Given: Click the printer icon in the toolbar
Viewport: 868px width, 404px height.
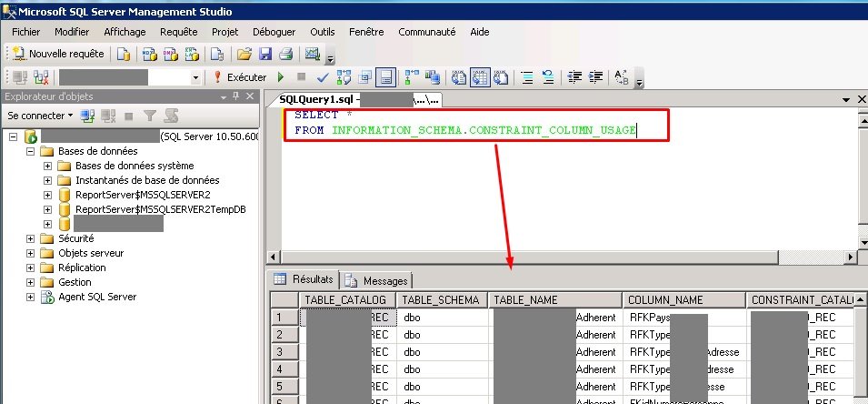Looking at the screenshot, I should pos(285,54).
